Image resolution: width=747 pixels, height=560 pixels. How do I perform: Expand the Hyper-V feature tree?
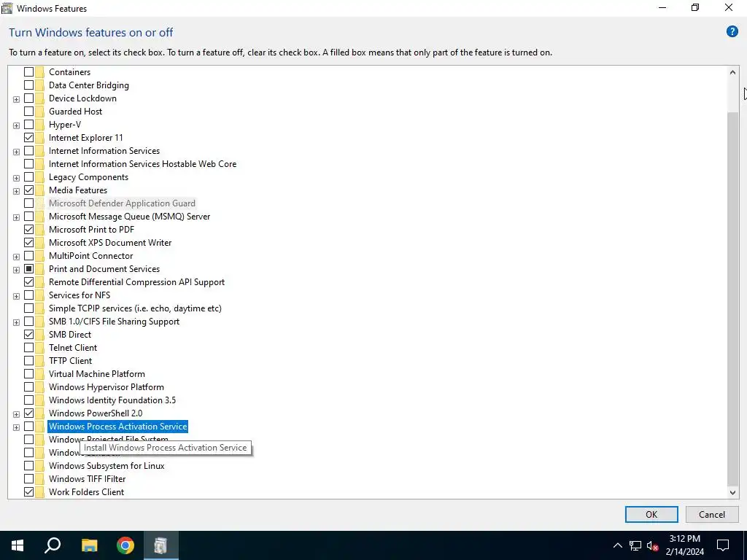pyautogui.click(x=16, y=125)
